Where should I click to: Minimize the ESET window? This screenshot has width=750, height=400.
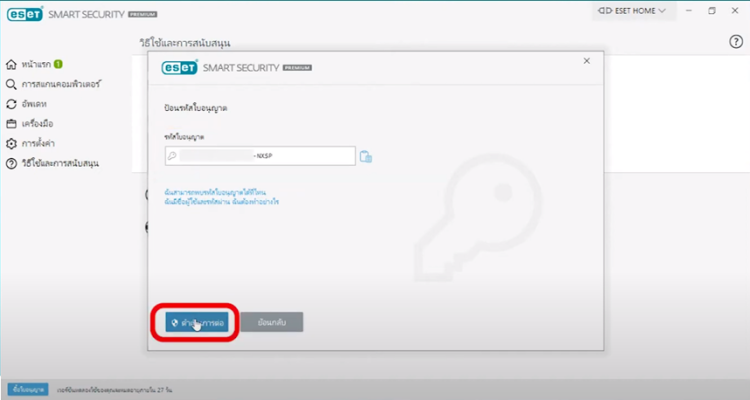click(689, 11)
